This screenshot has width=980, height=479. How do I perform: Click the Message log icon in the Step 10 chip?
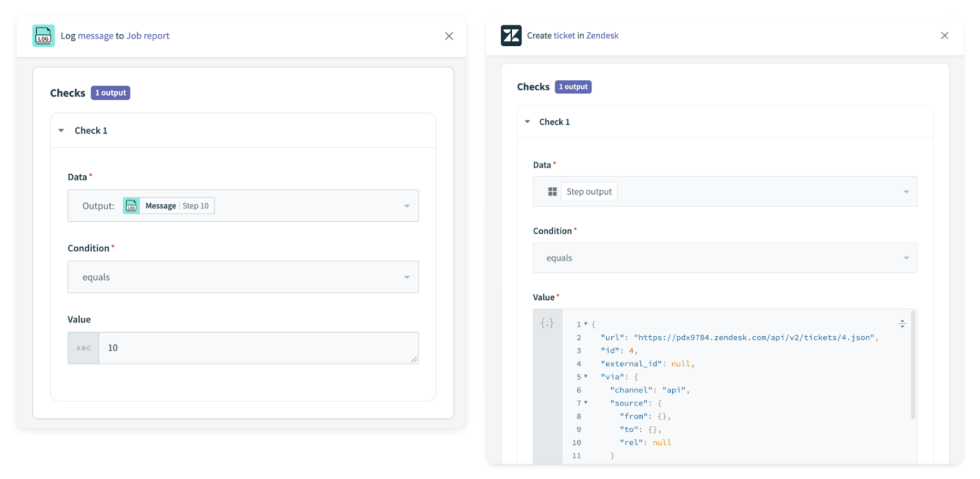point(132,206)
